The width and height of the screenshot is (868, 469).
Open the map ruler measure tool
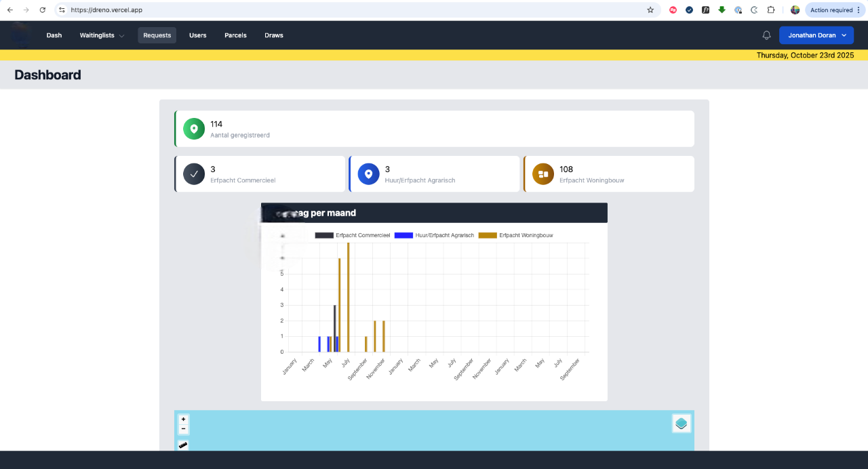[183, 445]
